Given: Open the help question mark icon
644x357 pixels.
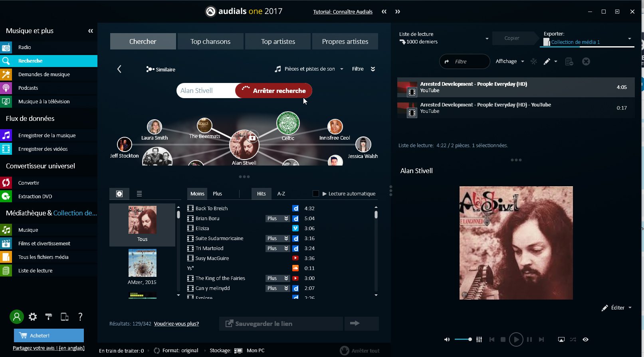Looking at the screenshot, I should [80, 317].
